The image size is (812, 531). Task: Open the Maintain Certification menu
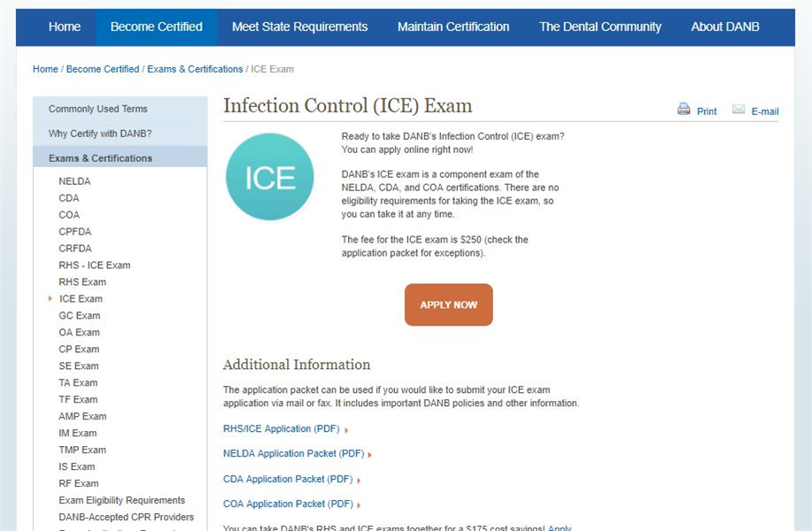pyautogui.click(x=452, y=27)
